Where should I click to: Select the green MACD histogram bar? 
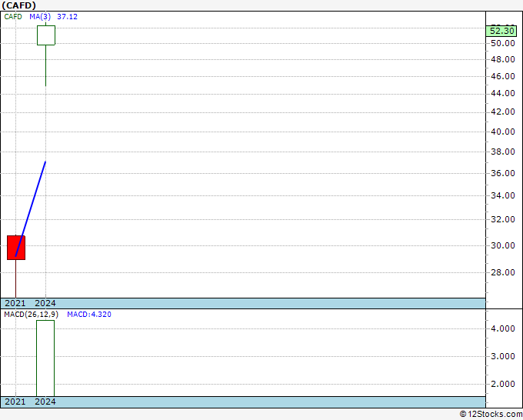tap(45, 358)
